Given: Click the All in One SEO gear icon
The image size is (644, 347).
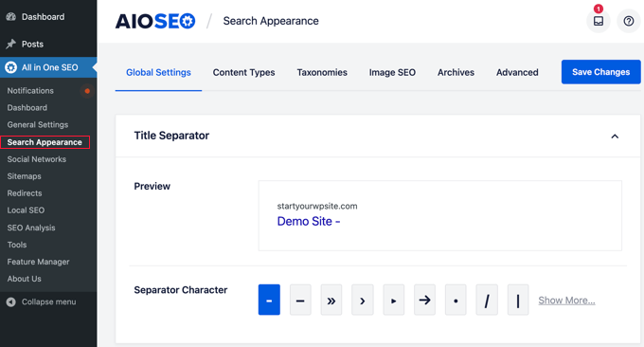Looking at the screenshot, I should click(11, 67).
